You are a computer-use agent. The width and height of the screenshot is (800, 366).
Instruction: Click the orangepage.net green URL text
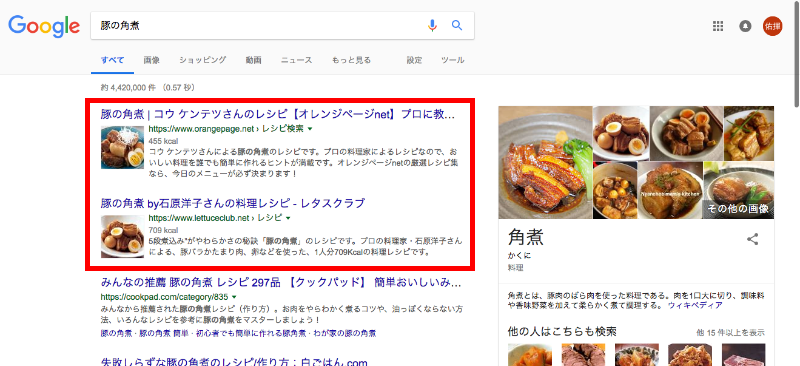tap(227, 129)
